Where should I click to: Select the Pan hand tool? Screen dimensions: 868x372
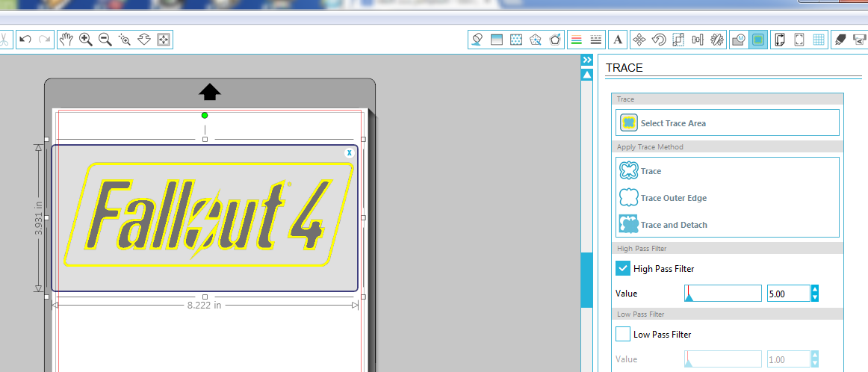66,40
